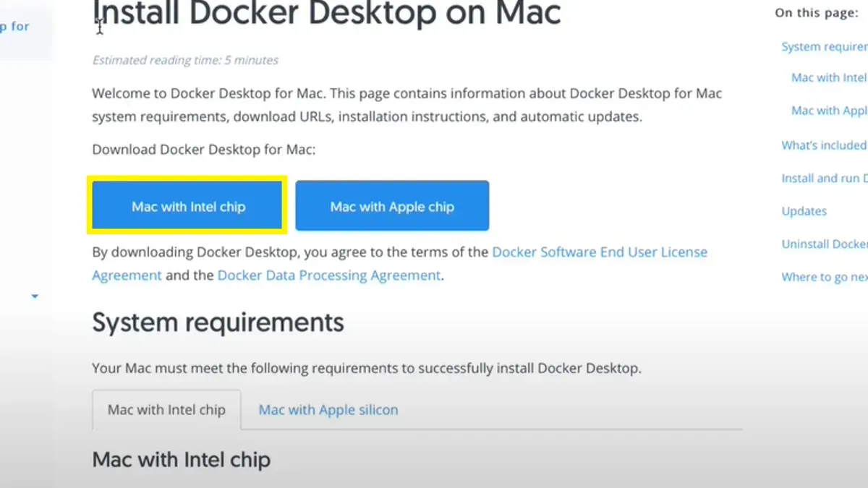The width and height of the screenshot is (868, 488).
Task: Select the Mac with Intel chip requirements tab
Action: (x=166, y=410)
